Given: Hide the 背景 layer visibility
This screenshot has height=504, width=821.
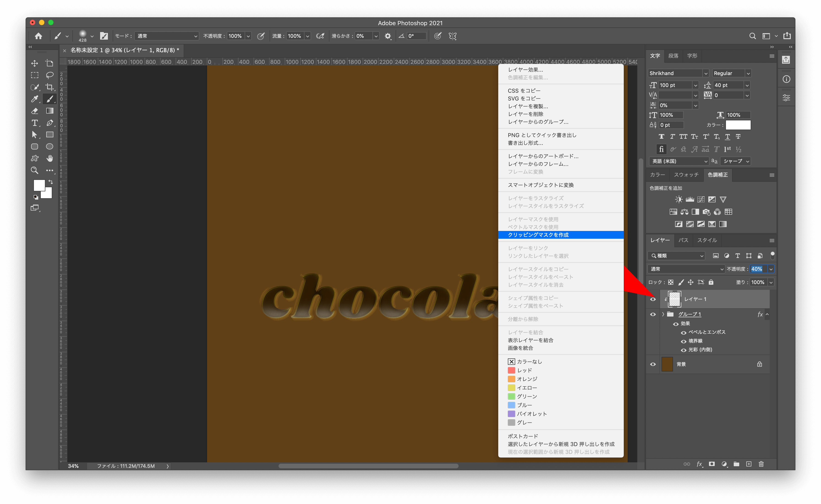Looking at the screenshot, I should (653, 364).
